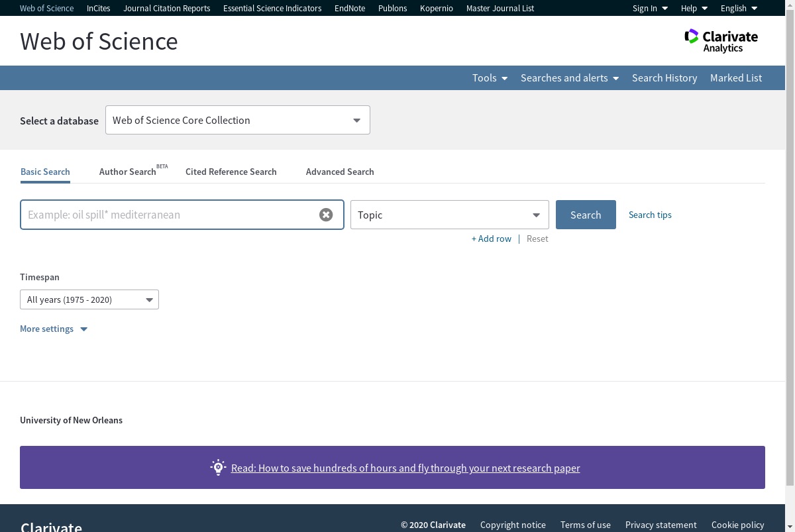Image resolution: width=795 pixels, height=532 pixels.
Task: Open Marked List page
Action: point(736,78)
